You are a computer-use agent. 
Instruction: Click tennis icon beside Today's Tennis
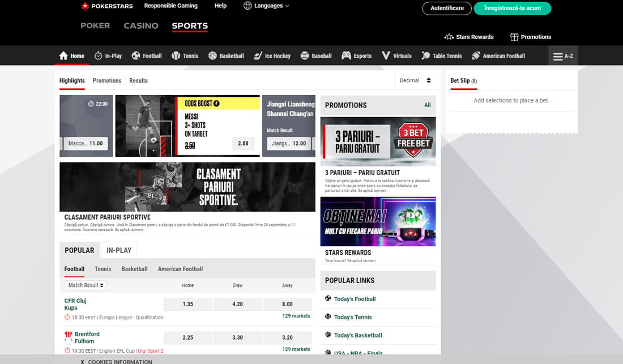tap(328, 317)
